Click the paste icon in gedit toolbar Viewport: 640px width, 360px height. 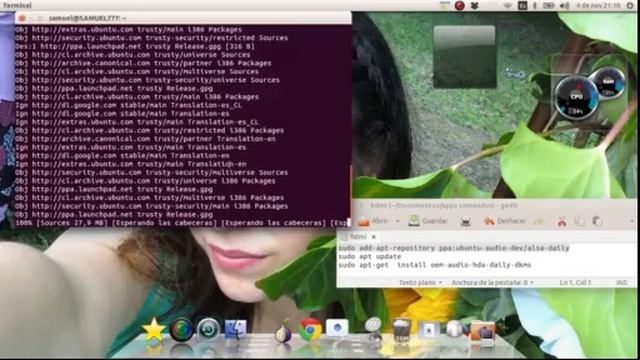[x=597, y=221]
